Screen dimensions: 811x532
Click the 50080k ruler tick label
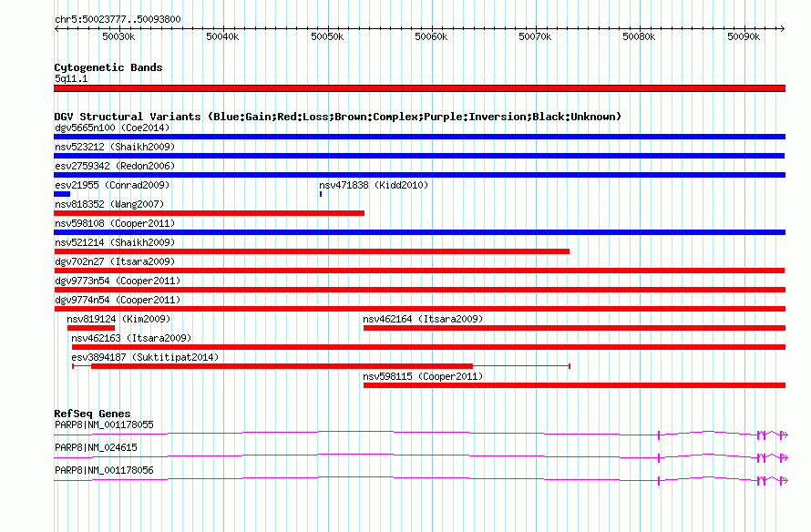[639, 36]
